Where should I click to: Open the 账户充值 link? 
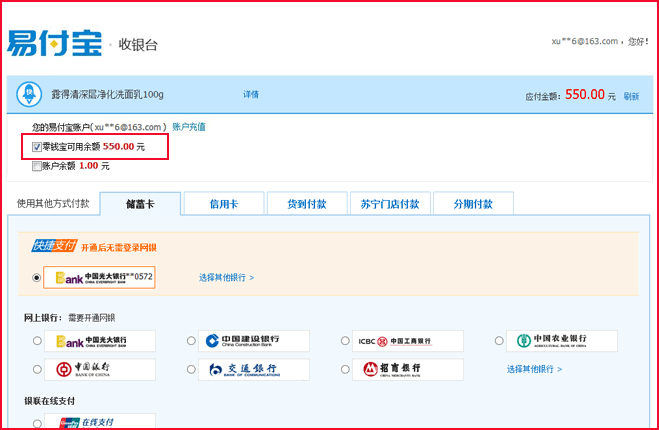tap(189, 127)
